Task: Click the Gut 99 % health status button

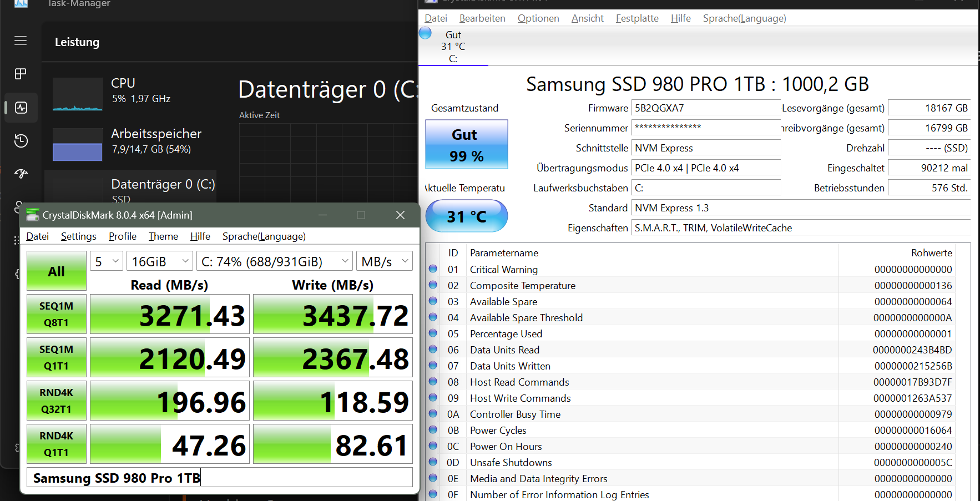Action: [x=467, y=144]
